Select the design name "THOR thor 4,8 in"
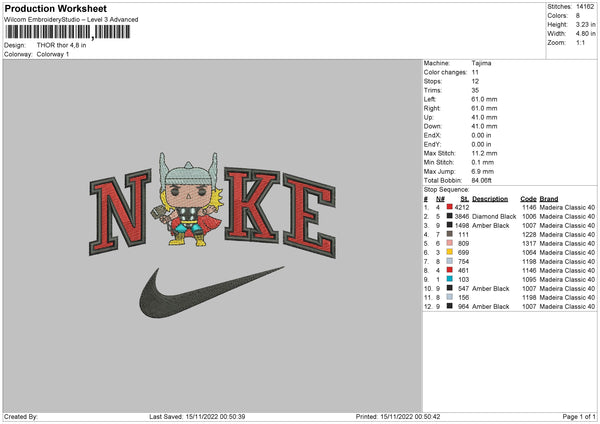Image resolution: width=600 pixels, height=424 pixels. tap(61, 45)
